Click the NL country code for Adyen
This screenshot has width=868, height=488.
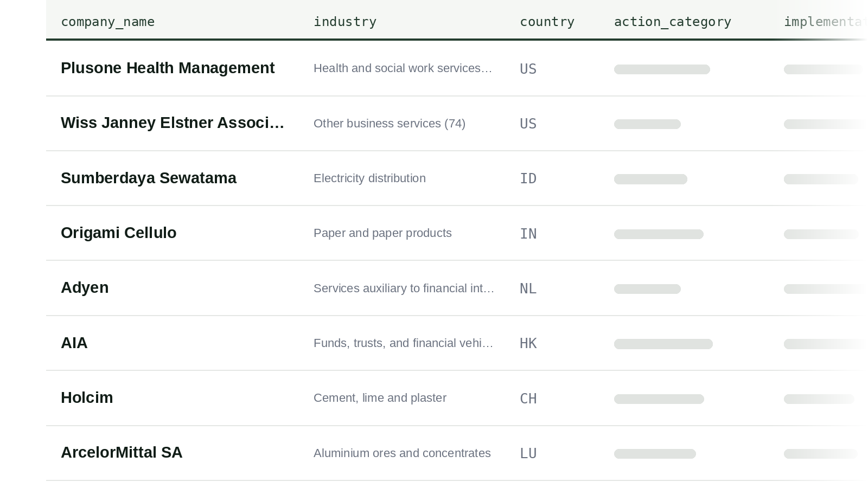pyautogui.click(x=528, y=288)
